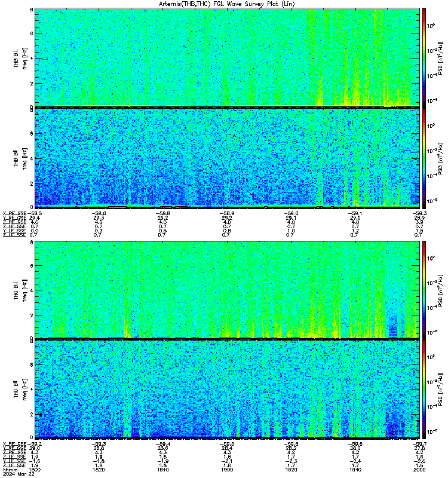
Task: Click the X_RE_GSE value -58.5
Action: pyautogui.click(x=35, y=214)
